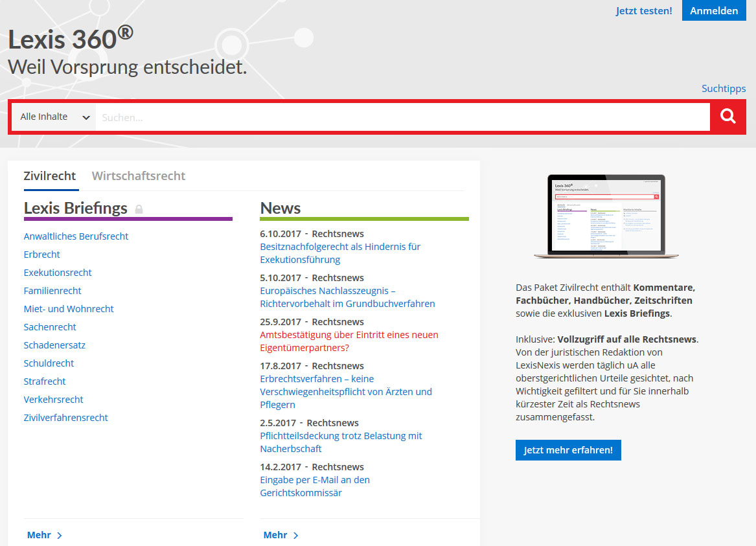Click the red magnifier search button
756x546 pixels.
727,117
